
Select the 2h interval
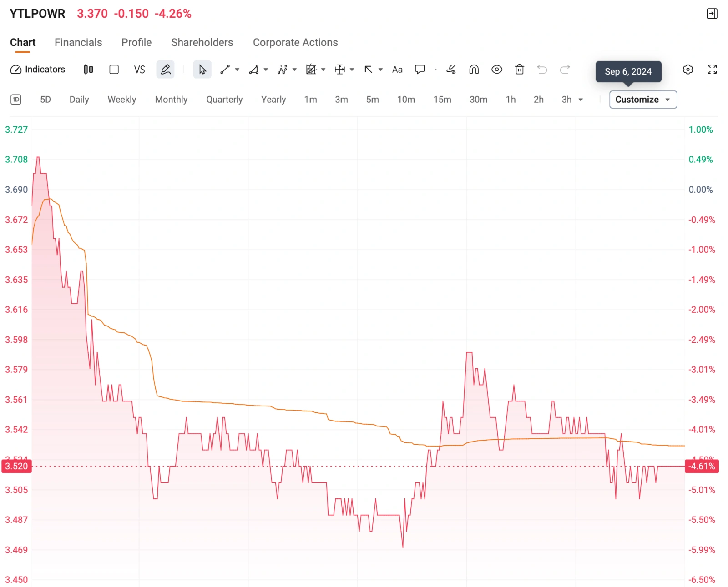click(539, 100)
